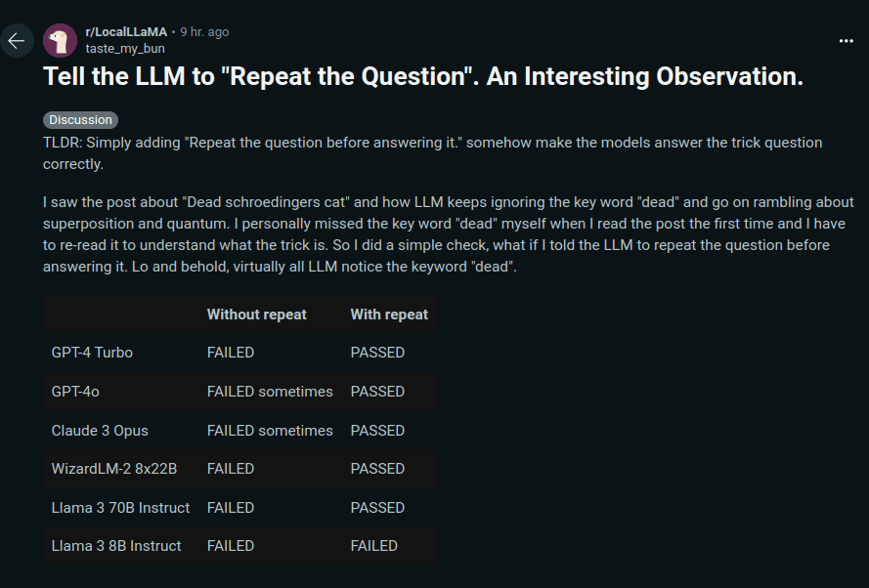Viewport: 869px width, 588px height.
Task: Click the Discussion flair tag
Action: click(x=80, y=120)
